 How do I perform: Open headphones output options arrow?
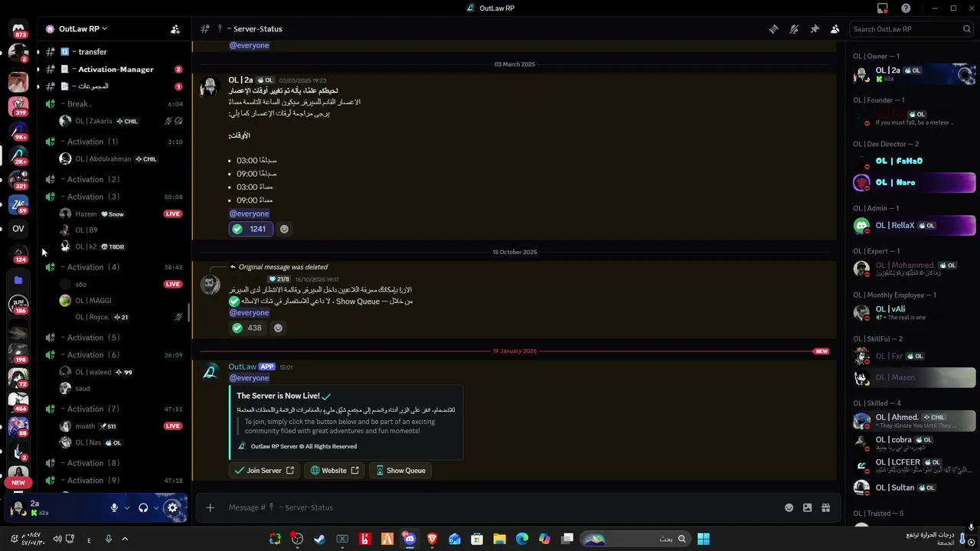click(156, 507)
